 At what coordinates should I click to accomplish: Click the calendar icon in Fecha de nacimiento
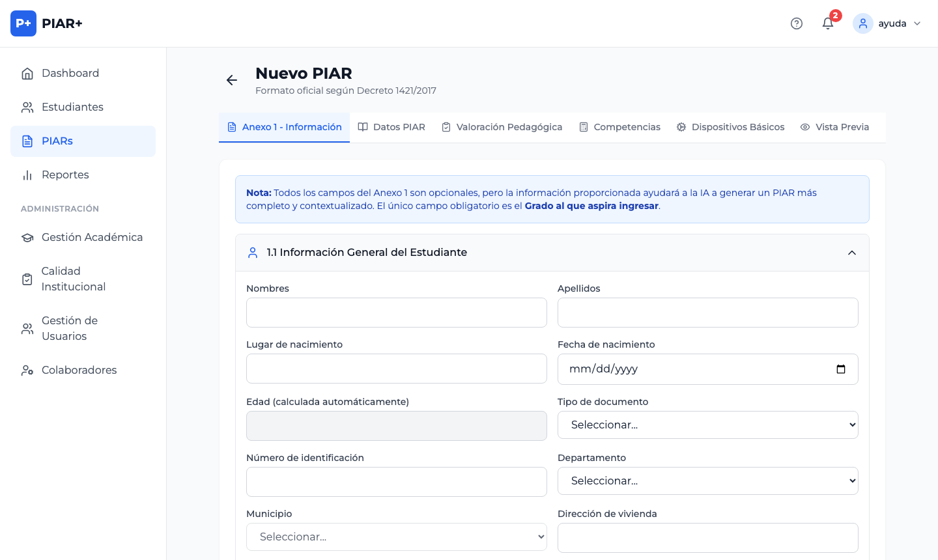(840, 369)
